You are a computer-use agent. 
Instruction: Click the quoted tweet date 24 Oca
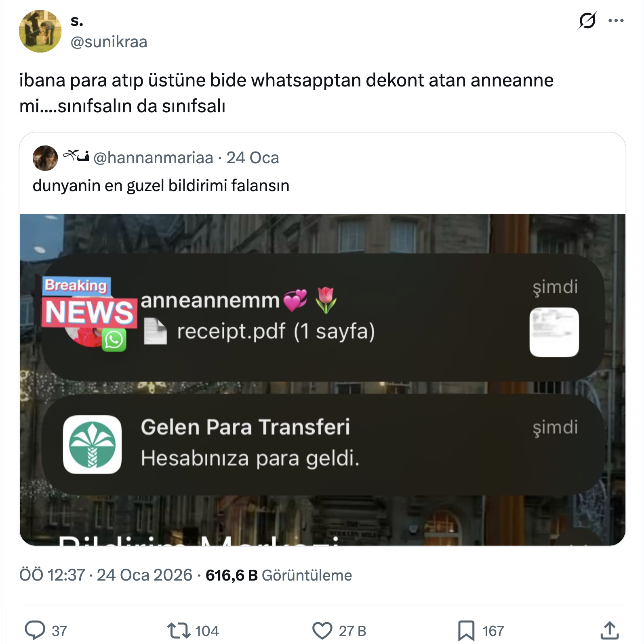click(x=253, y=158)
